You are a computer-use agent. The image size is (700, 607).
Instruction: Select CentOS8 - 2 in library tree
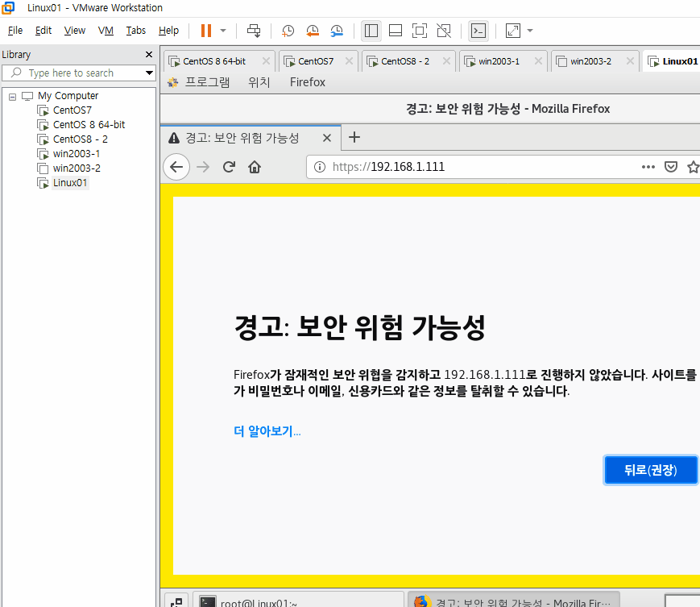coord(81,139)
